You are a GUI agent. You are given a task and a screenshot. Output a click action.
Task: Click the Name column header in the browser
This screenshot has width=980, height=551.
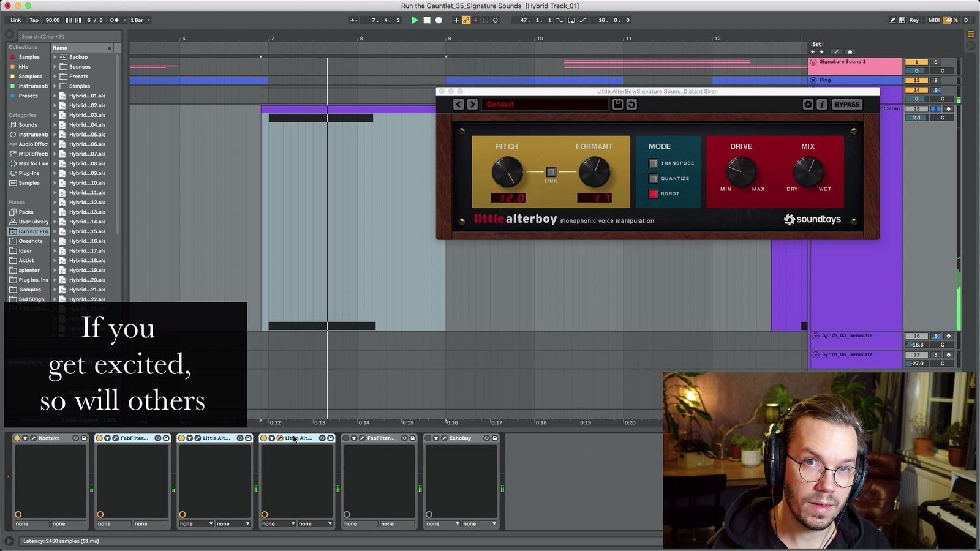pyautogui.click(x=59, y=47)
